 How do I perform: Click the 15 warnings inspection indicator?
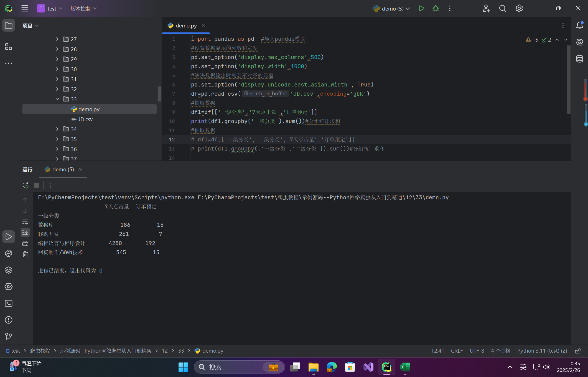[532, 40]
